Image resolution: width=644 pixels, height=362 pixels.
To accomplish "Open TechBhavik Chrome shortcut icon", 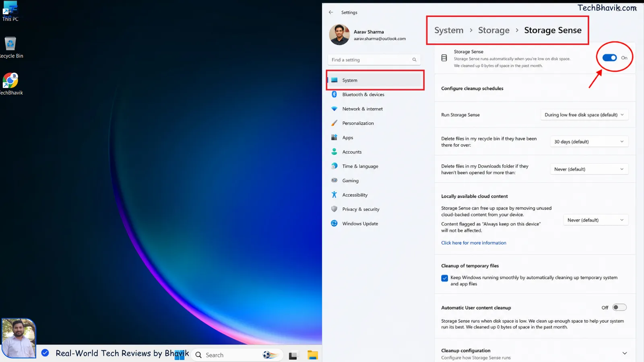I will (10, 84).
